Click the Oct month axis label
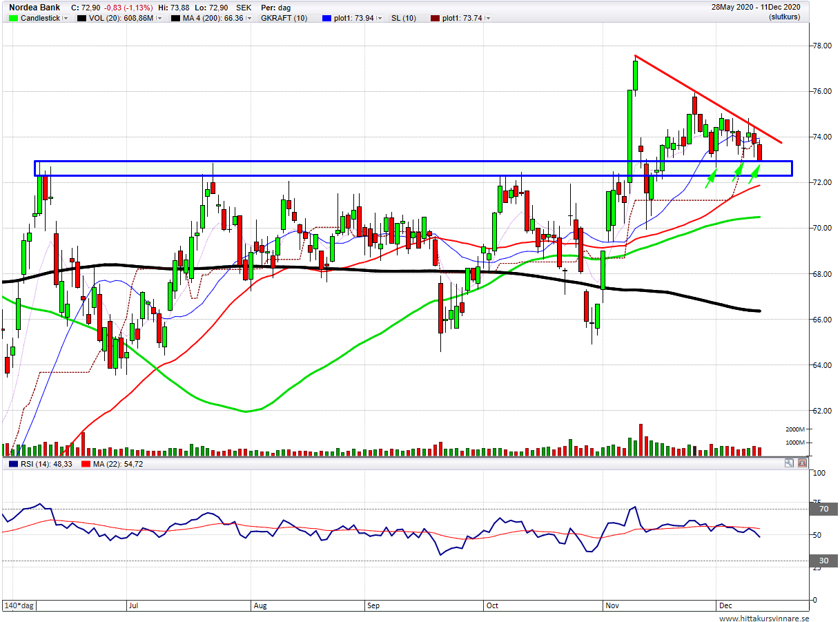840x622 pixels. pos(492,605)
